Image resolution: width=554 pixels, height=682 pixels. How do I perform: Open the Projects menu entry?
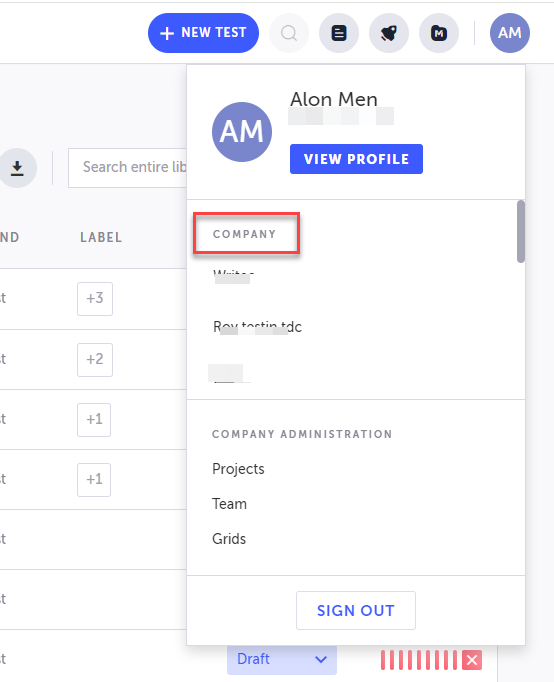coord(238,469)
